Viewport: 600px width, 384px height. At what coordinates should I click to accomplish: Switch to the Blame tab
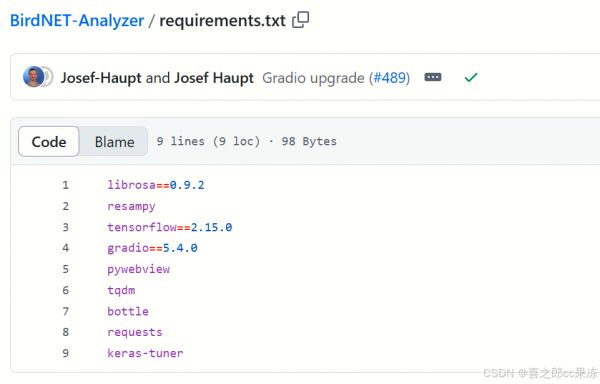[x=114, y=142]
